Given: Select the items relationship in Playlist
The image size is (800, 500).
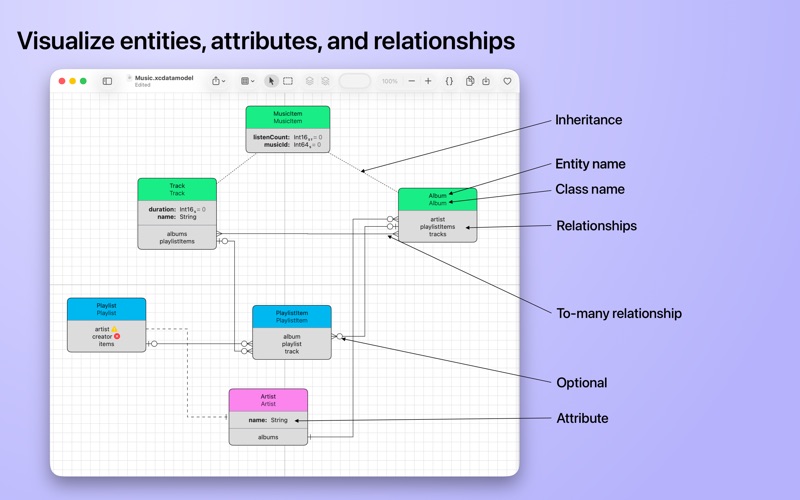Looking at the screenshot, I should click(x=107, y=344).
